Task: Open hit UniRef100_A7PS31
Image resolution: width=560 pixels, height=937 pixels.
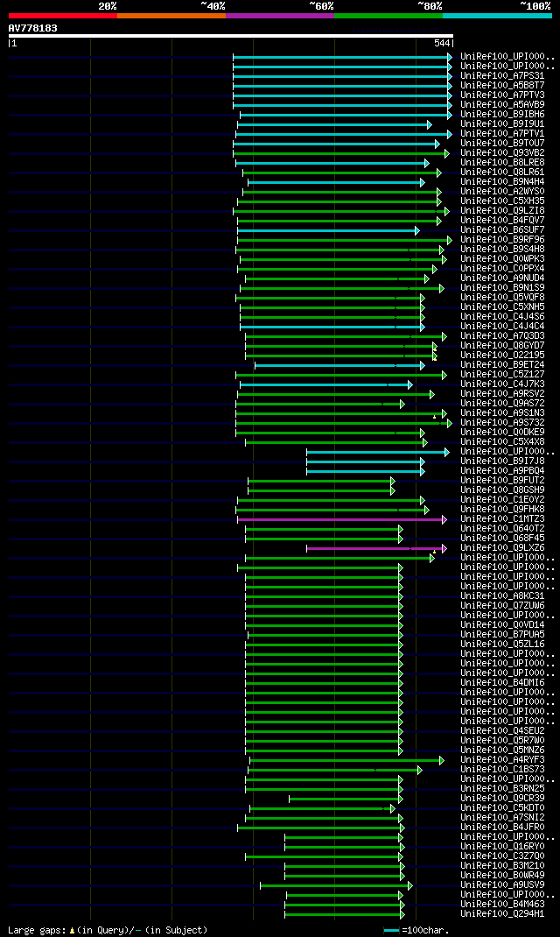Action: (x=502, y=76)
